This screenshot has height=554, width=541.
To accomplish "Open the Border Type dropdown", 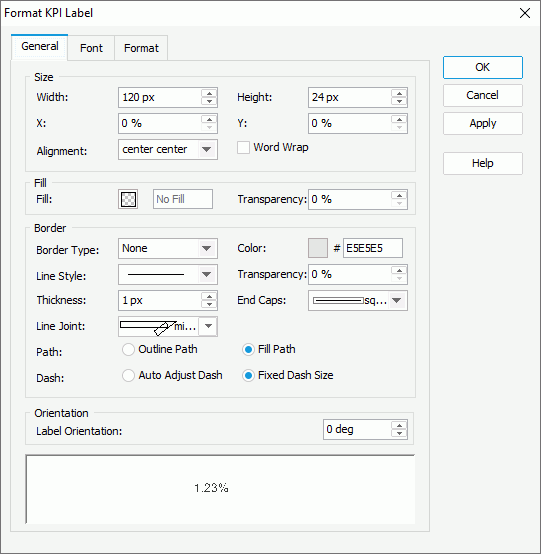I will pyautogui.click(x=168, y=248).
